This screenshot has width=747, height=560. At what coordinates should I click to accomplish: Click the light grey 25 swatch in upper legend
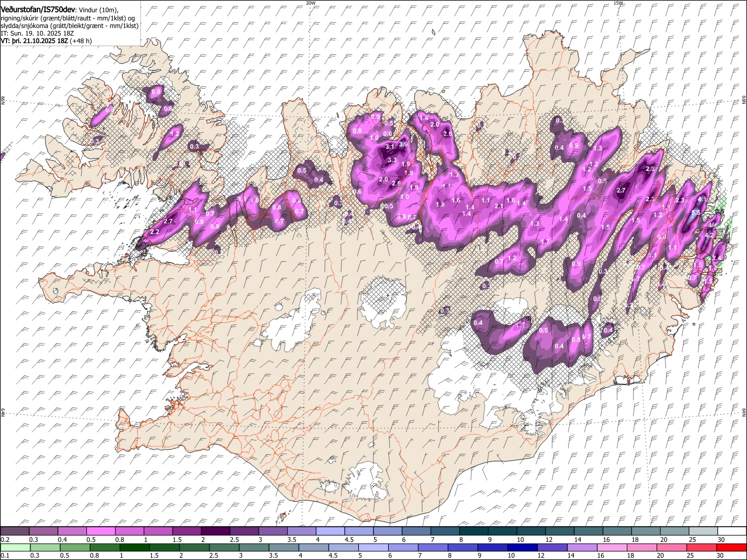tap(703, 531)
